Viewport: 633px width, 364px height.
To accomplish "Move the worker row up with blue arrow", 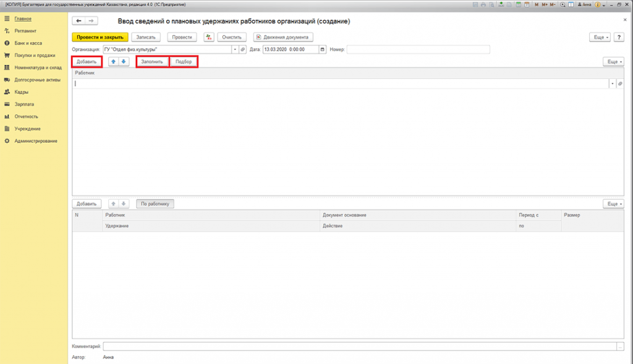I will 113,62.
